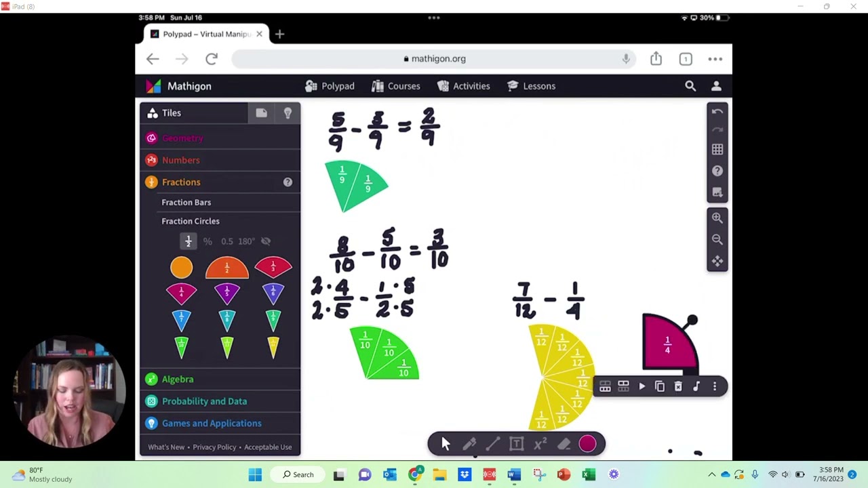The image size is (868, 488).
Task: Pick the 1/5 purple fraction tile
Action: pos(227,293)
